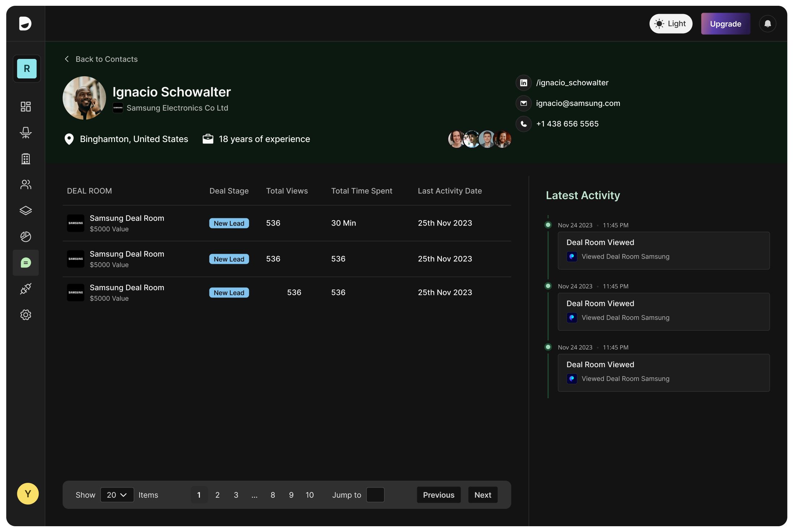Viewport: 793px width, 532px height.
Task: Open the analytics pie chart icon
Action: (x=26, y=237)
